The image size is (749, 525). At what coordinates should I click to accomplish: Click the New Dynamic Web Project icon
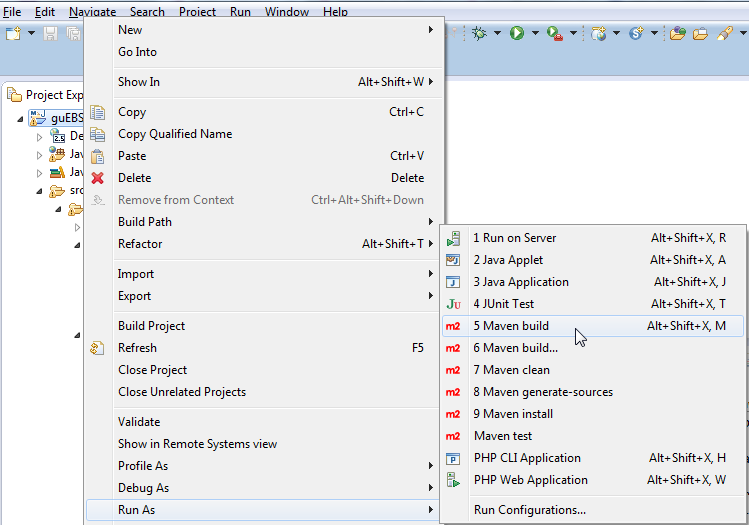[x=598, y=33]
